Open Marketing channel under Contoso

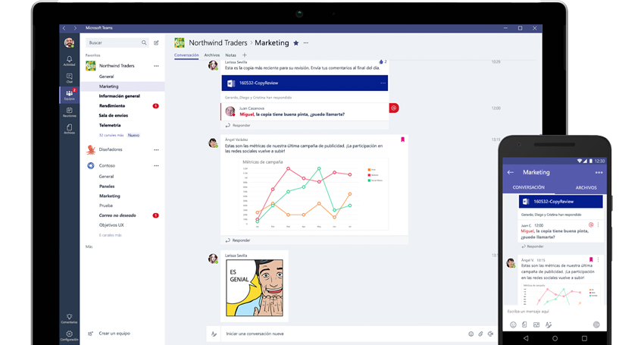coord(109,196)
